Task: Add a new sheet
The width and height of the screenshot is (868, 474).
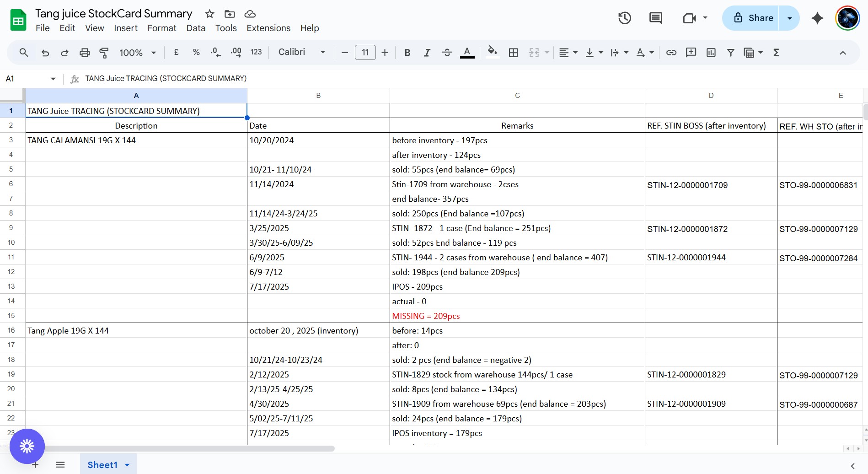Action: click(35, 465)
